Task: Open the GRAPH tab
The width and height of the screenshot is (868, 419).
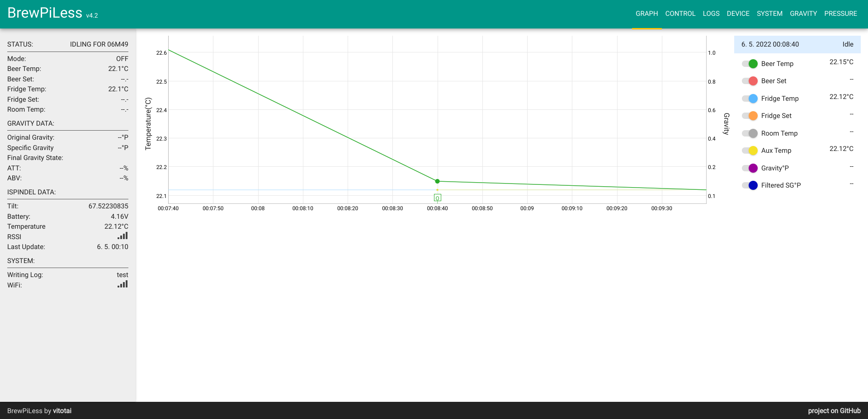Action: click(646, 14)
